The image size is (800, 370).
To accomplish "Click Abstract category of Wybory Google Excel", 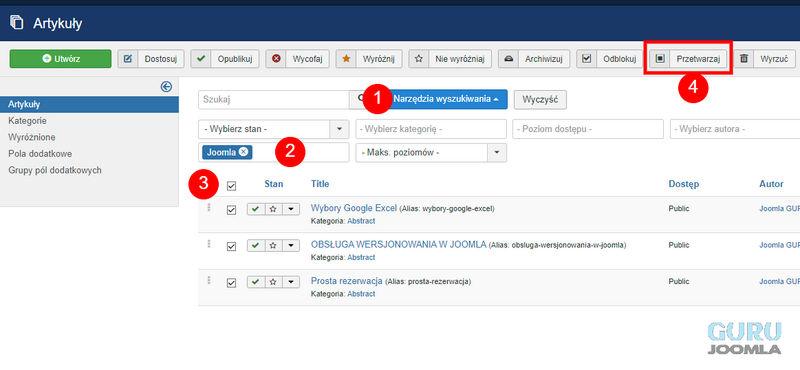I will point(361,221).
